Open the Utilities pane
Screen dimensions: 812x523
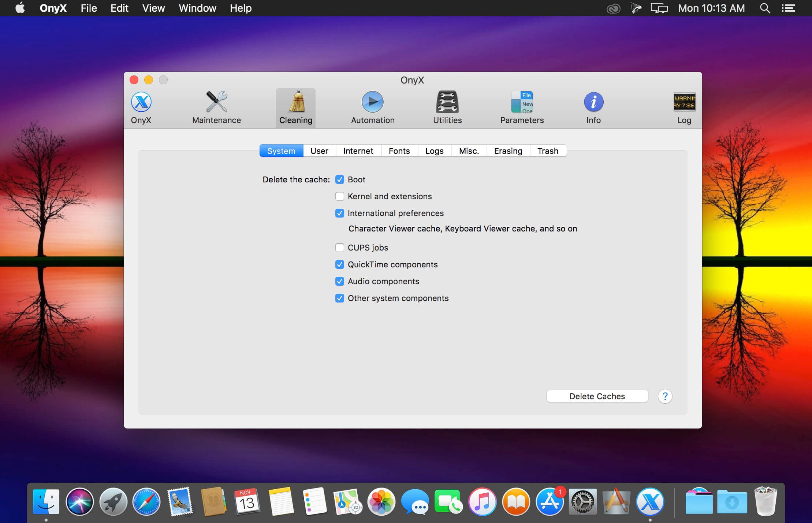tap(447, 108)
